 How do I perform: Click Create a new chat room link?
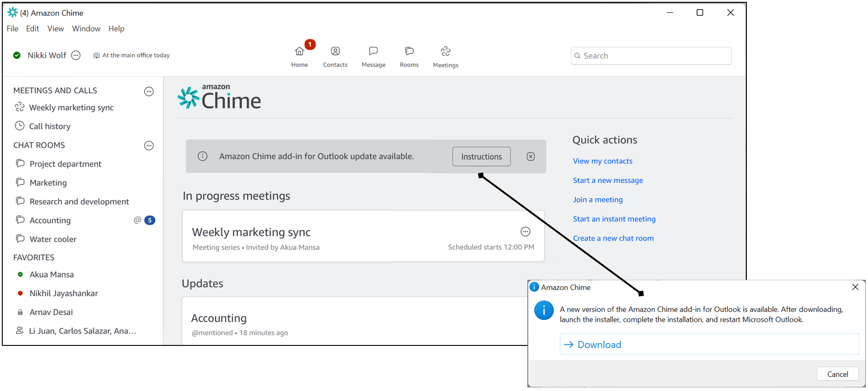pyautogui.click(x=613, y=238)
